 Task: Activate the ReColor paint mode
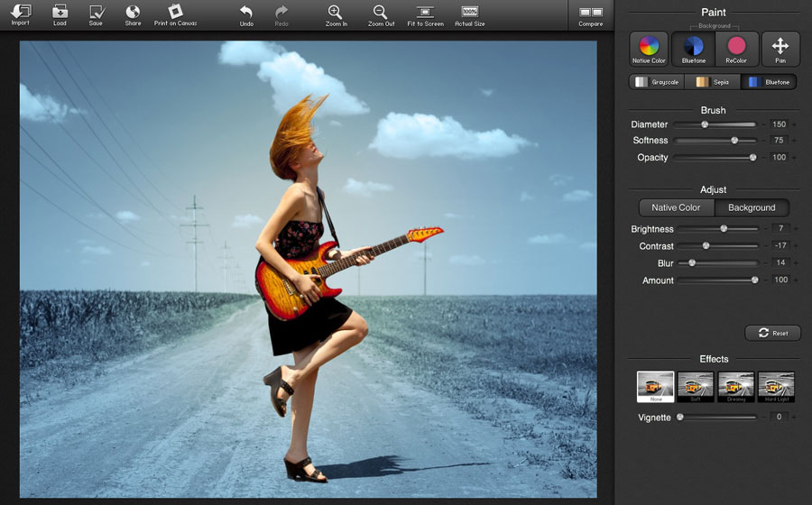click(736, 49)
